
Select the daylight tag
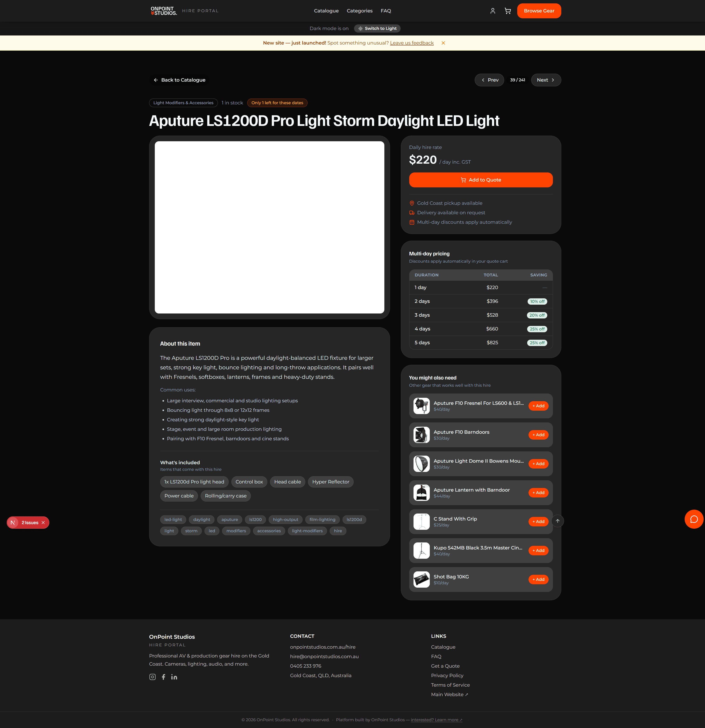[202, 520]
